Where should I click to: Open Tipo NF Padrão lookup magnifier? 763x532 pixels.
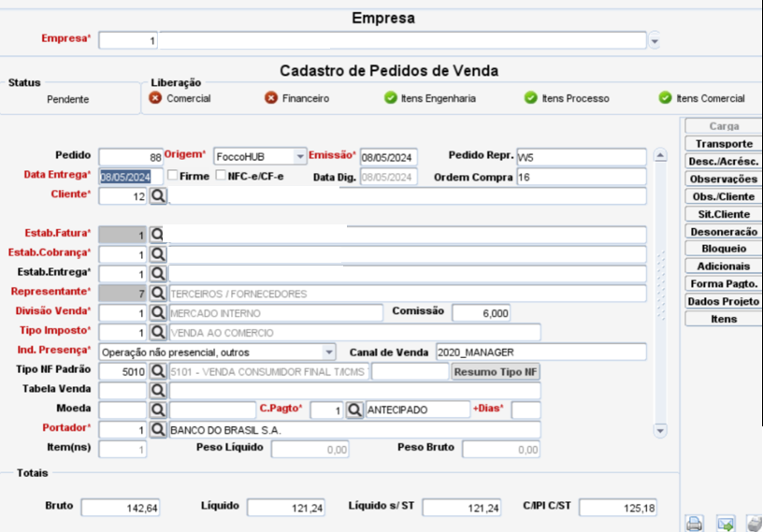point(158,371)
